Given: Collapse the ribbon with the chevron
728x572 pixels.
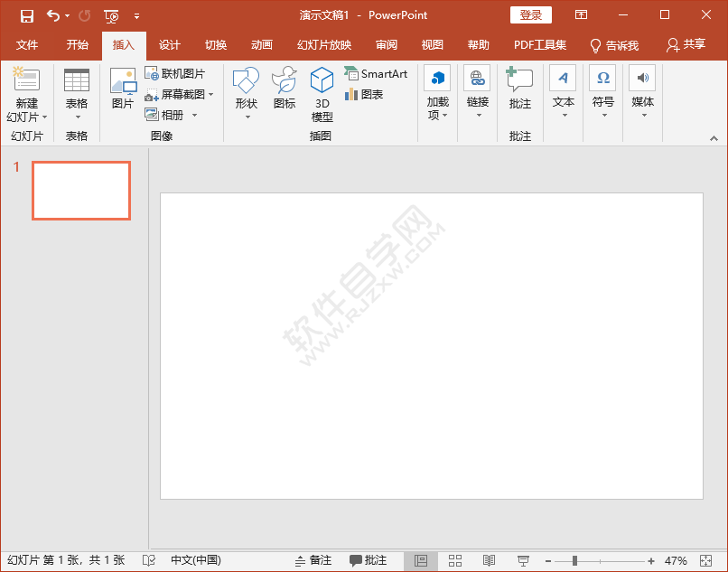Looking at the screenshot, I should 713,137.
